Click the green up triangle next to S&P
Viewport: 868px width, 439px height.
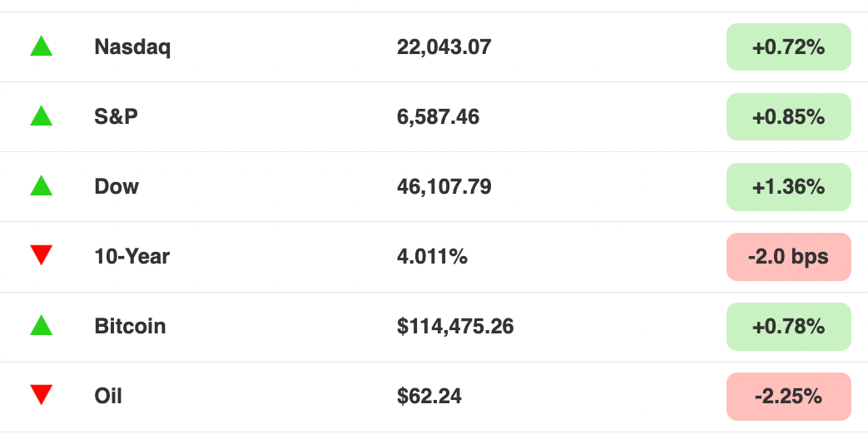(x=41, y=116)
